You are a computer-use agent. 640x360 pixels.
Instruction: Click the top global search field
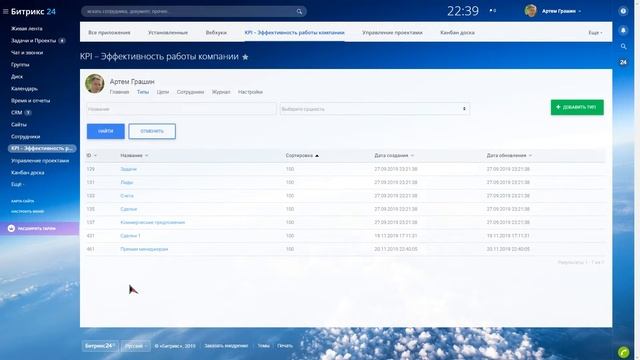[194, 11]
